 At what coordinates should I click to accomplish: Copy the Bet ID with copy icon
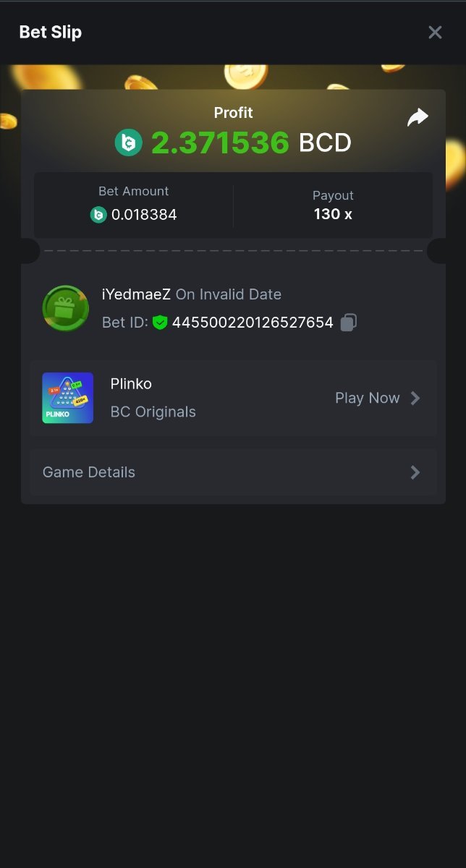pos(349,323)
